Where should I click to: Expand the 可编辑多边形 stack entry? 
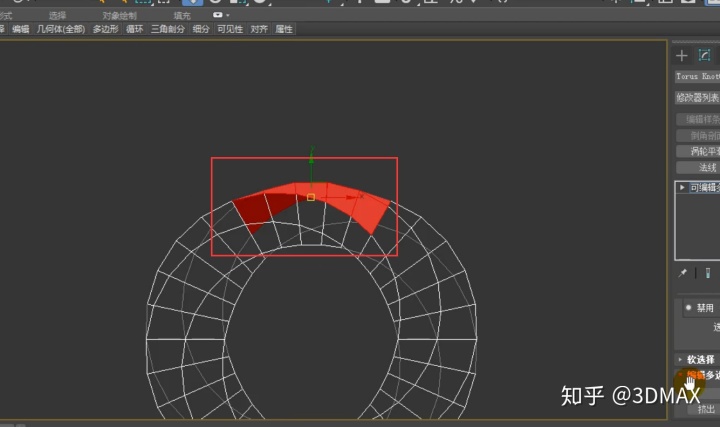pyautogui.click(x=682, y=187)
